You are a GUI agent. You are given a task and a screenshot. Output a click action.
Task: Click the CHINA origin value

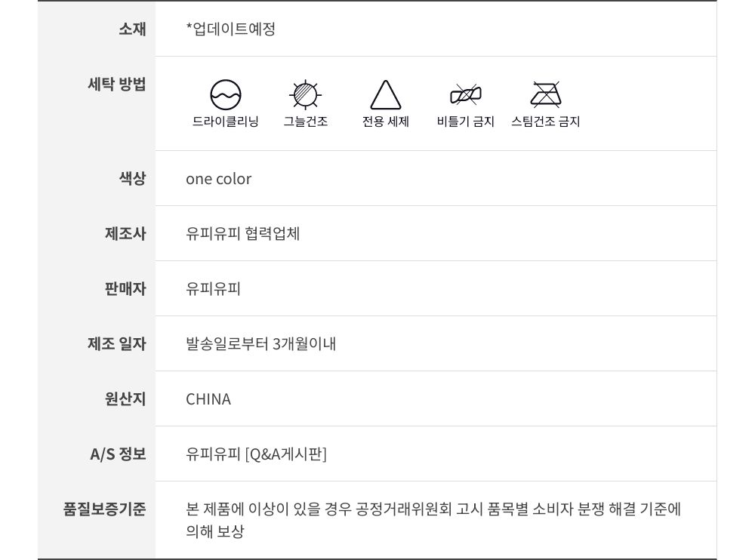point(208,399)
